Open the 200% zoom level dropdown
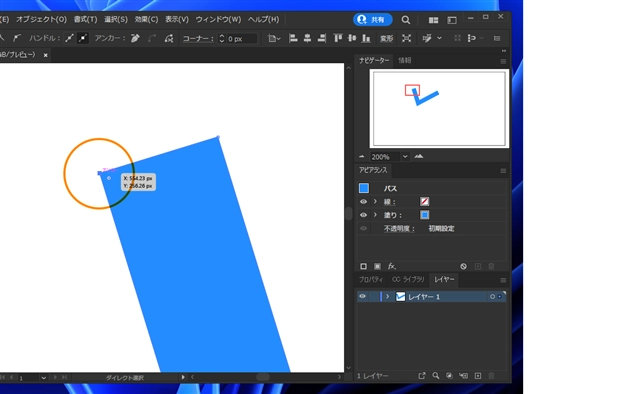The width and height of the screenshot is (640, 394). click(405, 157)
